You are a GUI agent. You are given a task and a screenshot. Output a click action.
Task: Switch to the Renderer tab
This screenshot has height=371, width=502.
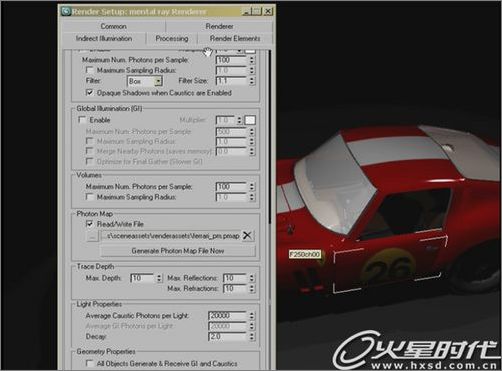point(219,26)
